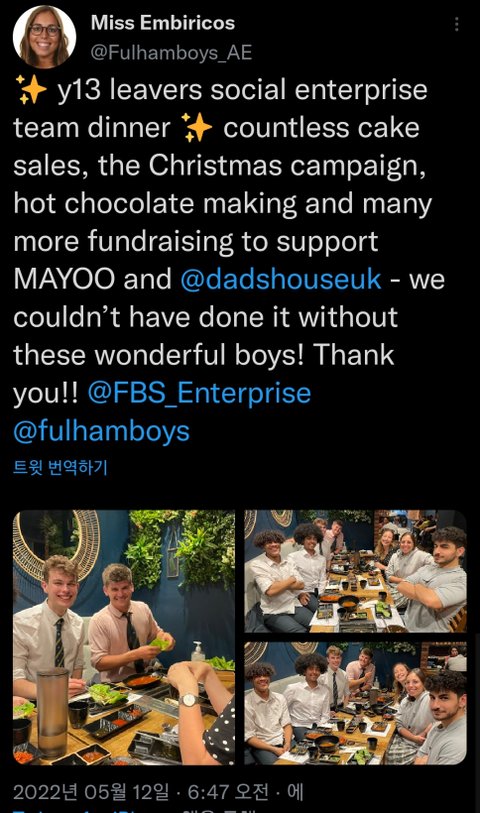
Task: Tap the tweet text line "hot chocolate making"
Action: 156,203
